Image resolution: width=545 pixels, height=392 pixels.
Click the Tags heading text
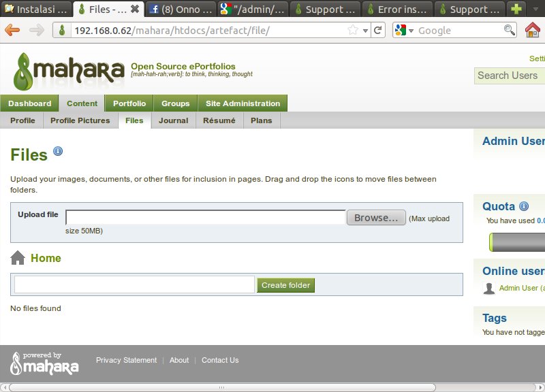(495, 318)
